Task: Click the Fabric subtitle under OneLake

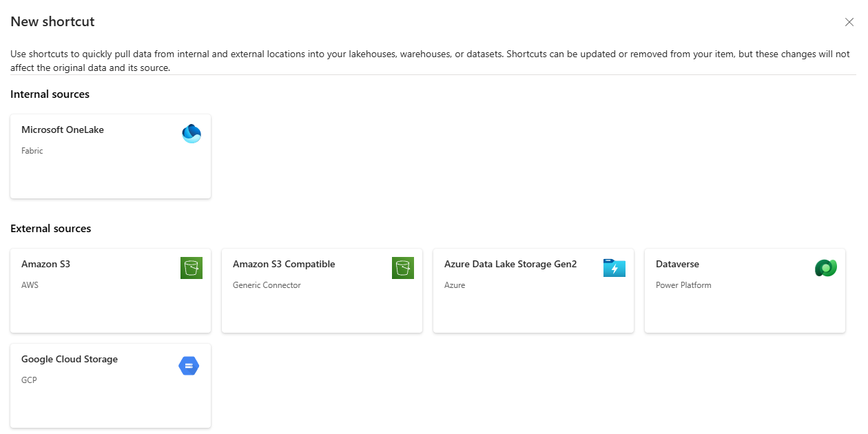Action: 32,151
